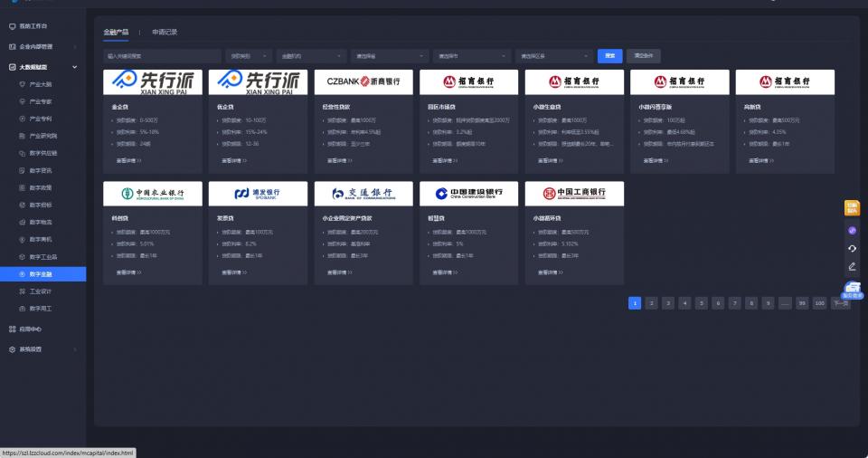Go to pagination page 2
The width and height of the screenshot is (868, 458).
click(x=652, y=303)
